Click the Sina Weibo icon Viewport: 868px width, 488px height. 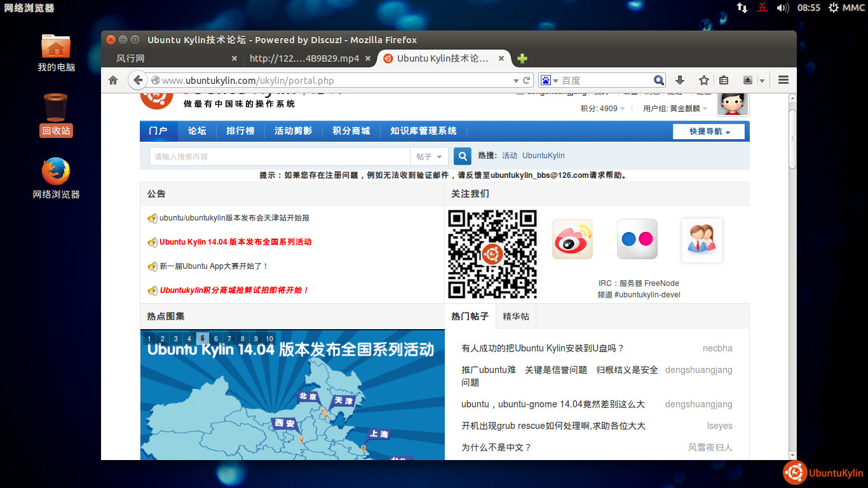[572, 239]
